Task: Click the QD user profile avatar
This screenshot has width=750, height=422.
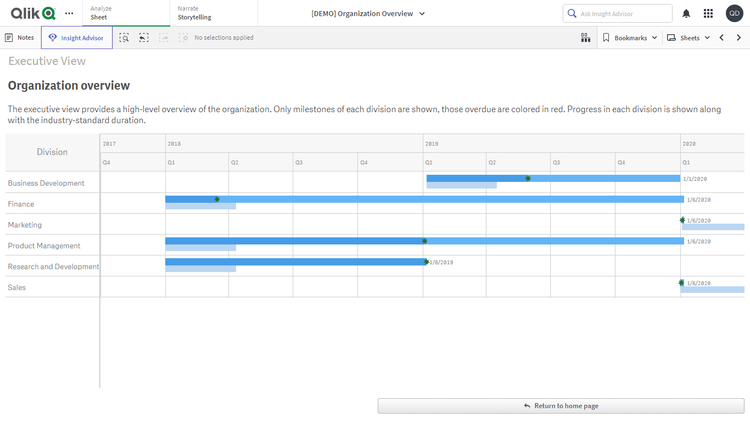Action: click(734, 13)
